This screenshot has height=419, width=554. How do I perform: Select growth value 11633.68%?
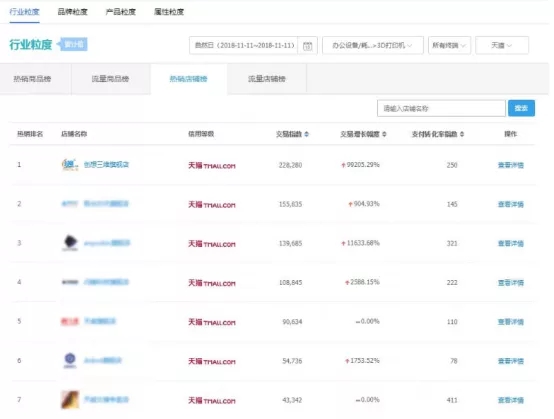(x=363, y=243)
